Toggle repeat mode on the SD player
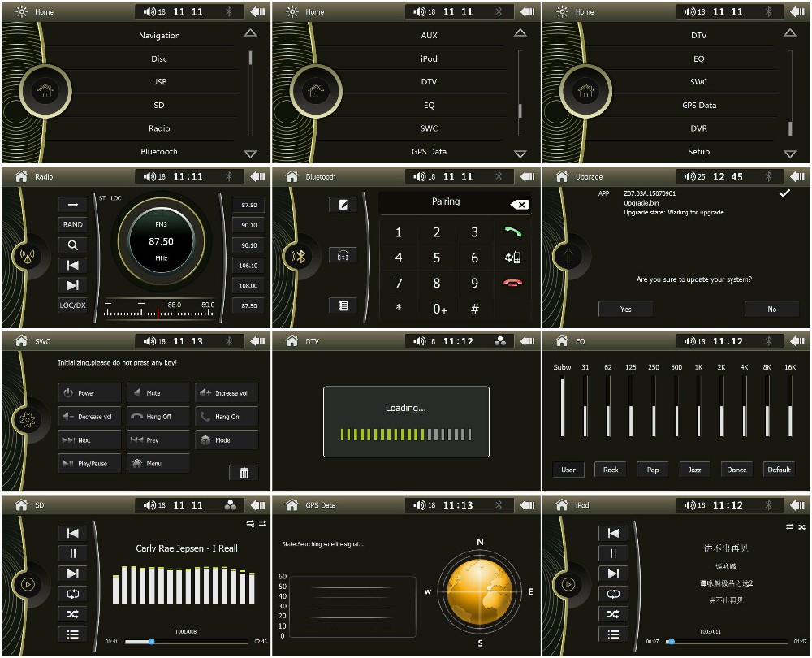This screenshot has height=658, width=812. (x=72, y=594)
